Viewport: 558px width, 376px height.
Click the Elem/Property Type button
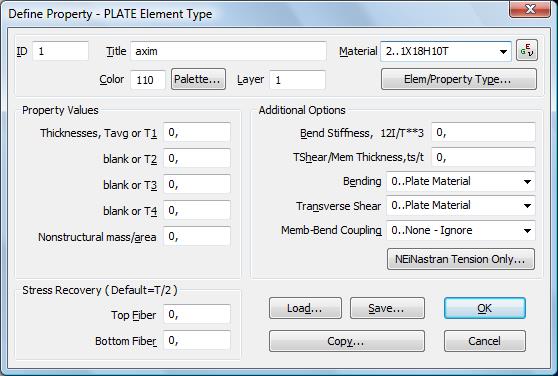click(x=458, y=79)
